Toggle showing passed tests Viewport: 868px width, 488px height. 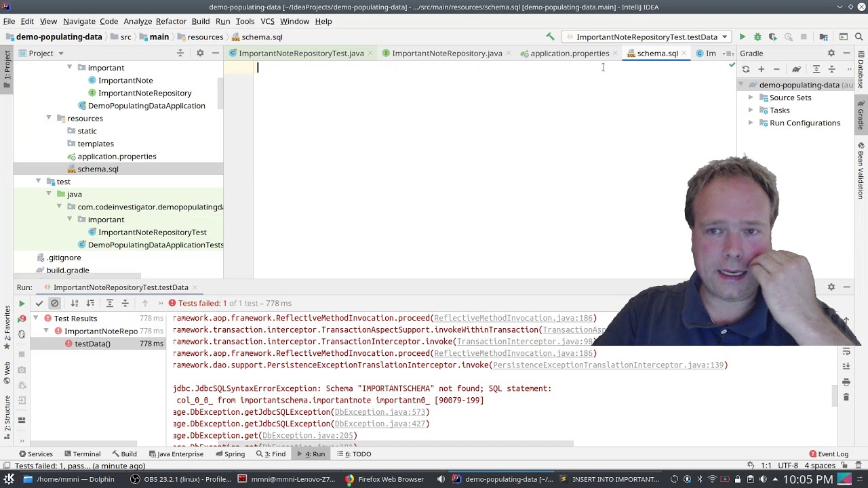coord(39,304)
